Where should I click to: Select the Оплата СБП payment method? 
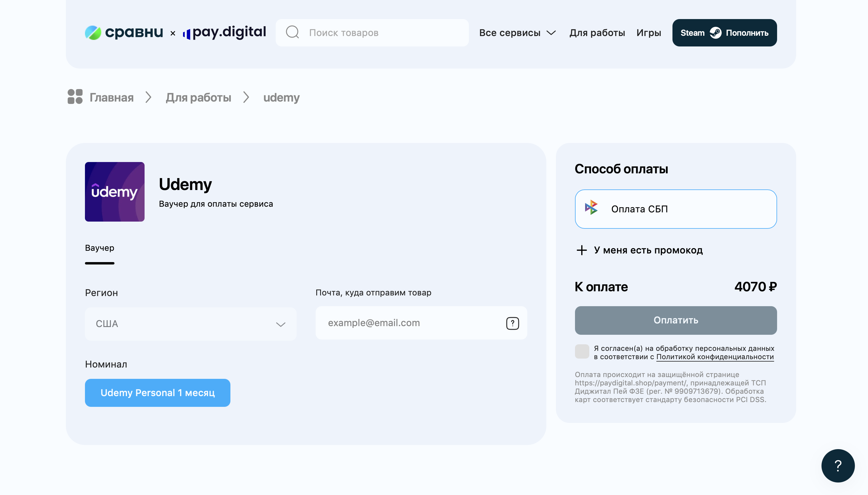(x=675, y=209)
